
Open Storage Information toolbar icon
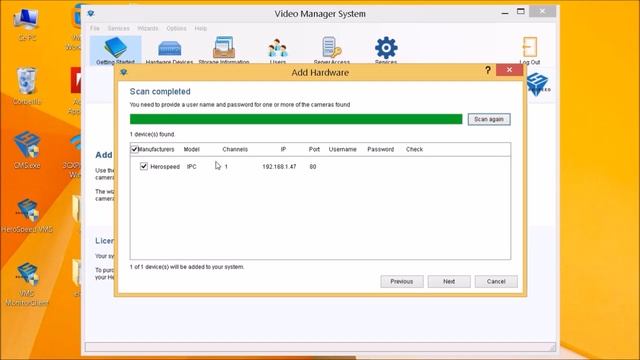click(x=224, y=50)
